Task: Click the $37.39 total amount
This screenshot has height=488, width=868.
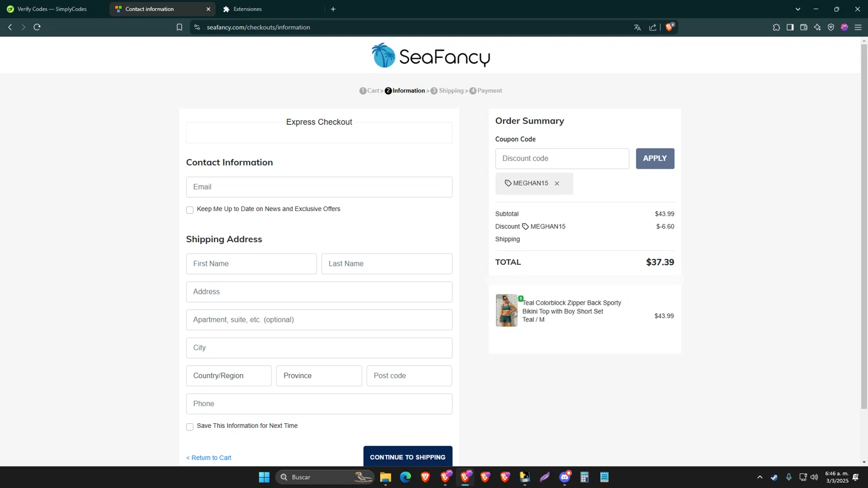Action: (x=660, y=263)
